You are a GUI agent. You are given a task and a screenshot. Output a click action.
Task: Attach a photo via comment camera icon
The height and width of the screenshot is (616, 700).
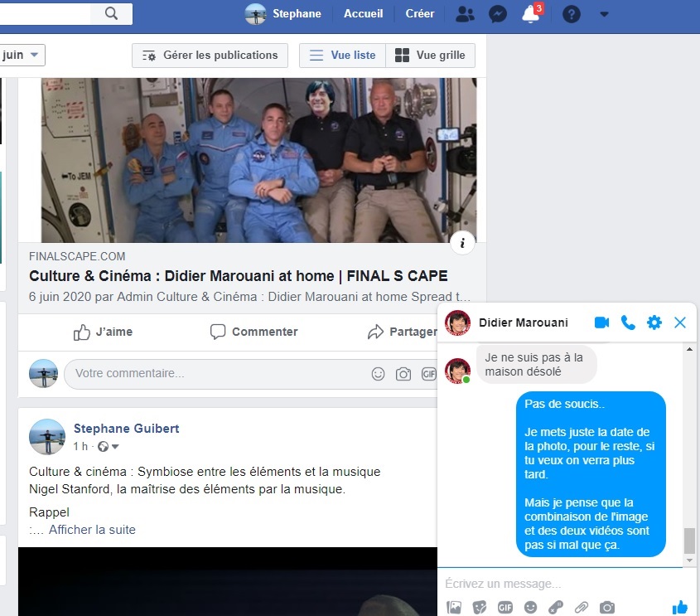403,374
